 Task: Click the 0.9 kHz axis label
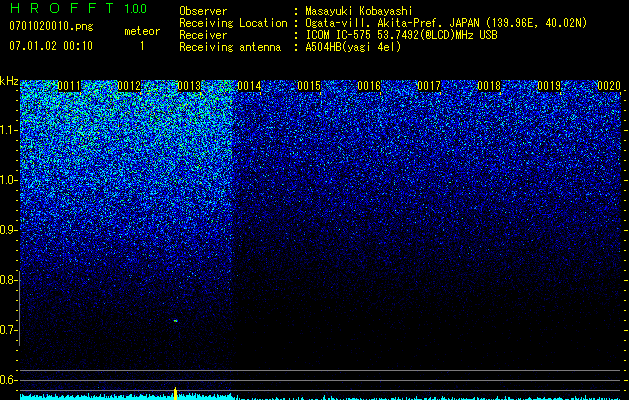coord(8,230)
